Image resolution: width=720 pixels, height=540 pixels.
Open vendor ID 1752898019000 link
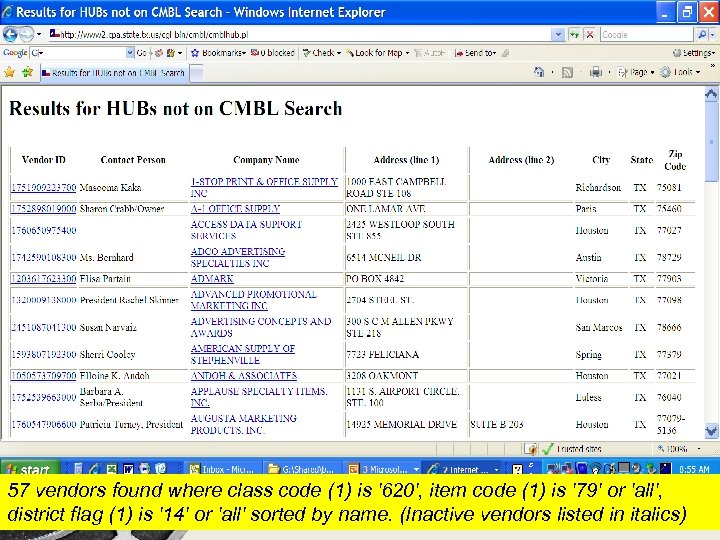pos(44,208)
